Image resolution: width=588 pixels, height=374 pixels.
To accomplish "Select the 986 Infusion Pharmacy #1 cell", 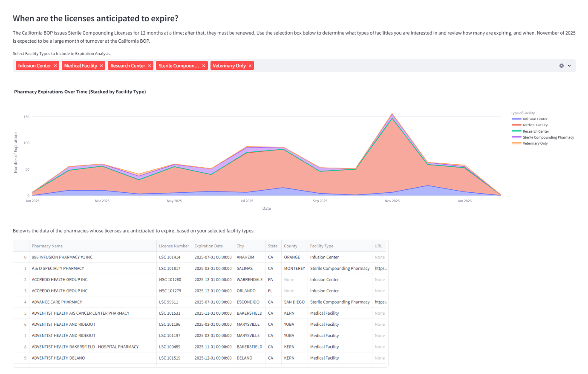I will pos(62,258).
